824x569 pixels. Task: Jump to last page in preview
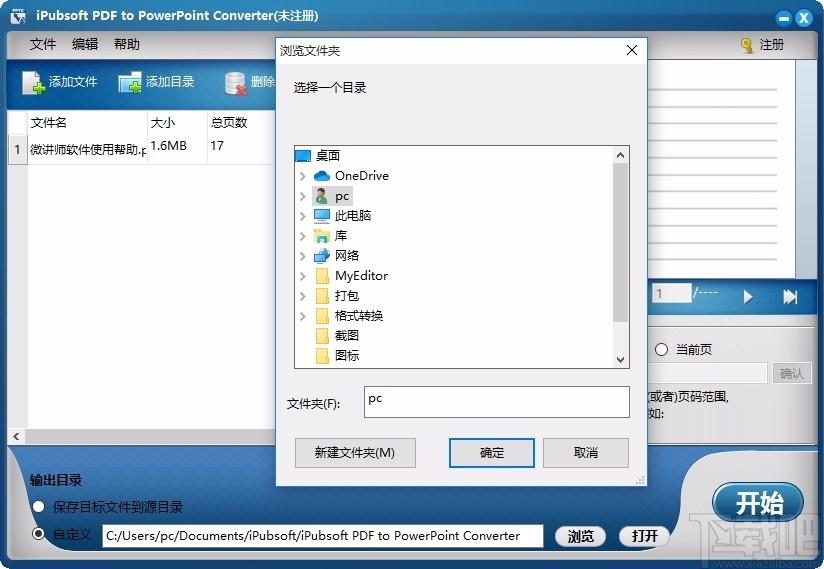click(790, 297)
